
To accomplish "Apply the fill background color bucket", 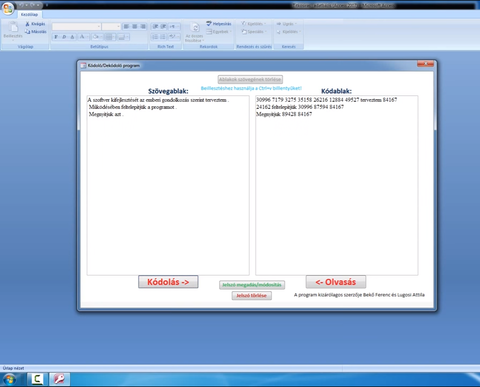I will click(x=96, y=37).
